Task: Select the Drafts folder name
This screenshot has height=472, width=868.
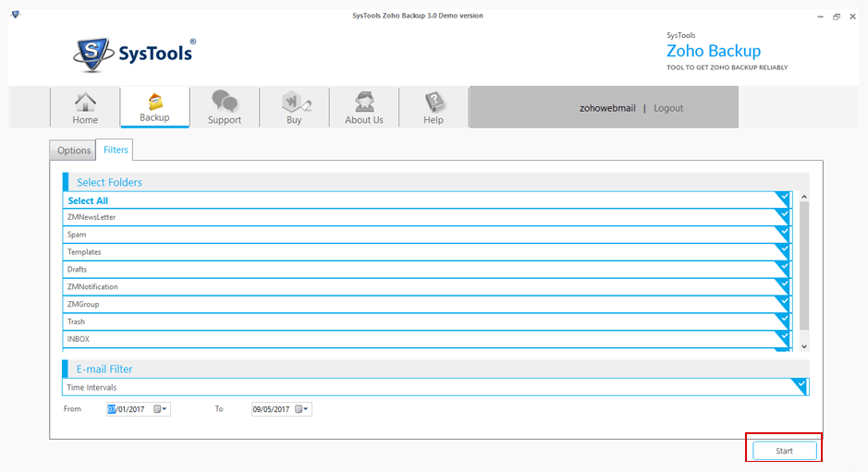Action: click(x=77, y=270)
